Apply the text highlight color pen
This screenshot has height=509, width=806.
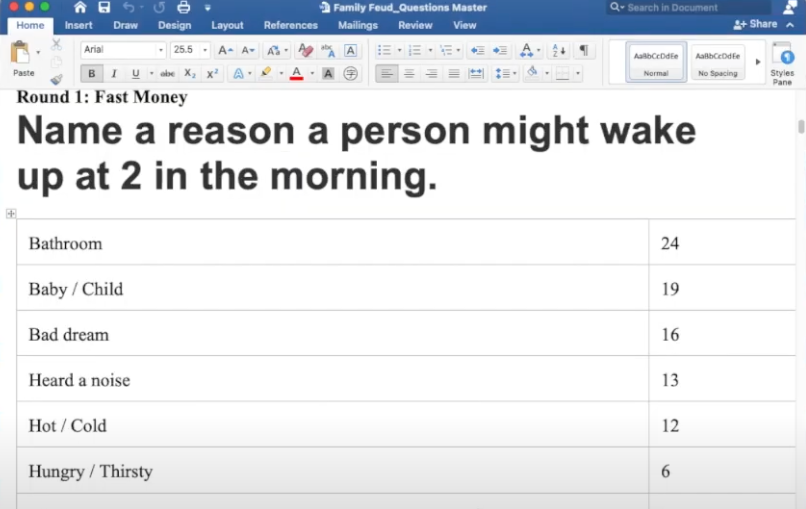click(x=266, y=73)
